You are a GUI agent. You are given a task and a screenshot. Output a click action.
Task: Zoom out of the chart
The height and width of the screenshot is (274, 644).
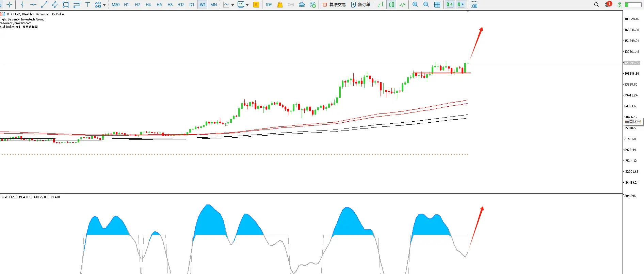point(426,5)
